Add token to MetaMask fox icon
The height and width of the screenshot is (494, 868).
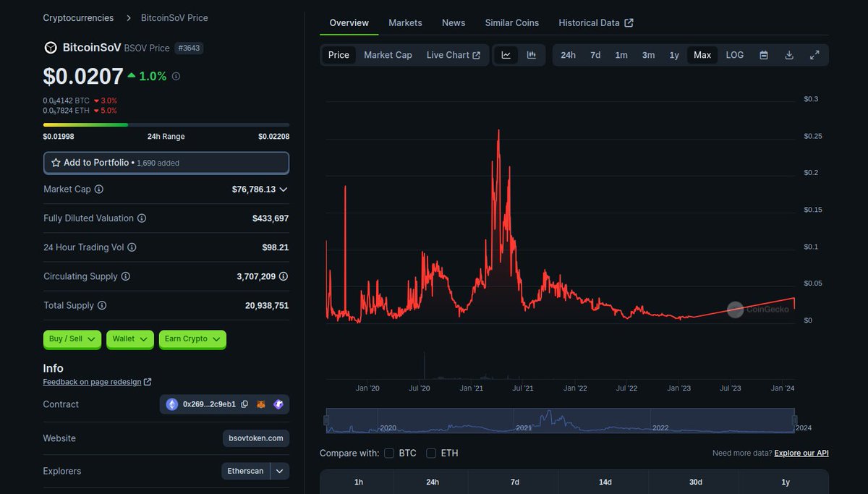pos(262,404)
